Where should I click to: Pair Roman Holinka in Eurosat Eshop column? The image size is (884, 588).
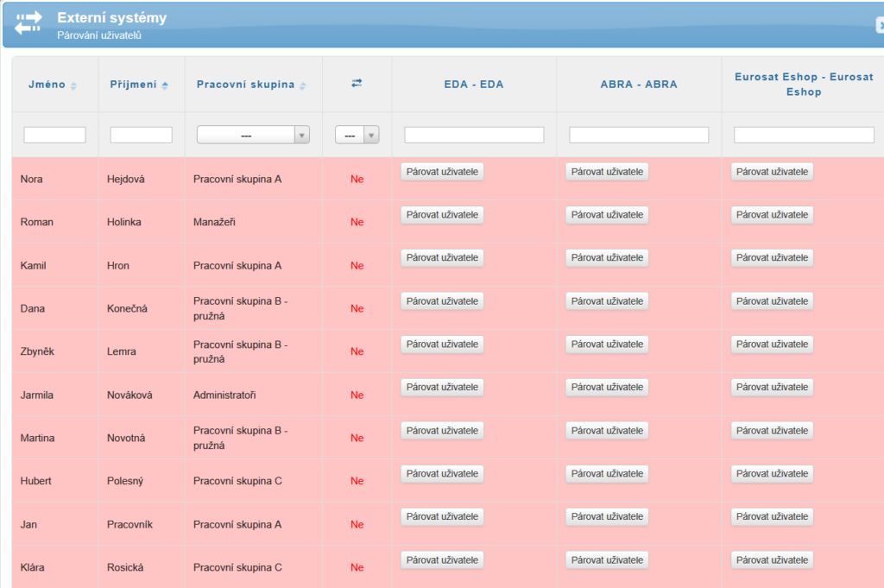(x=773, y=215)
